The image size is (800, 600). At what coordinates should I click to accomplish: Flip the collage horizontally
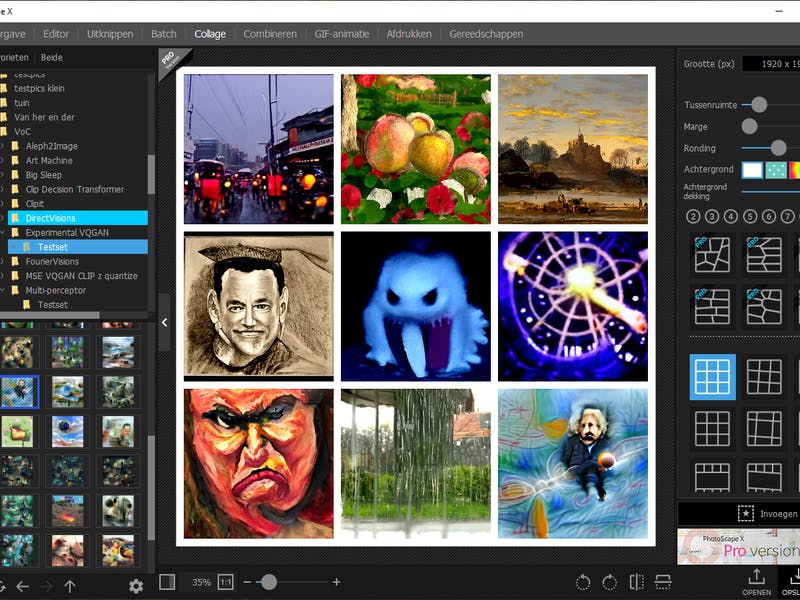coord(636,582)
